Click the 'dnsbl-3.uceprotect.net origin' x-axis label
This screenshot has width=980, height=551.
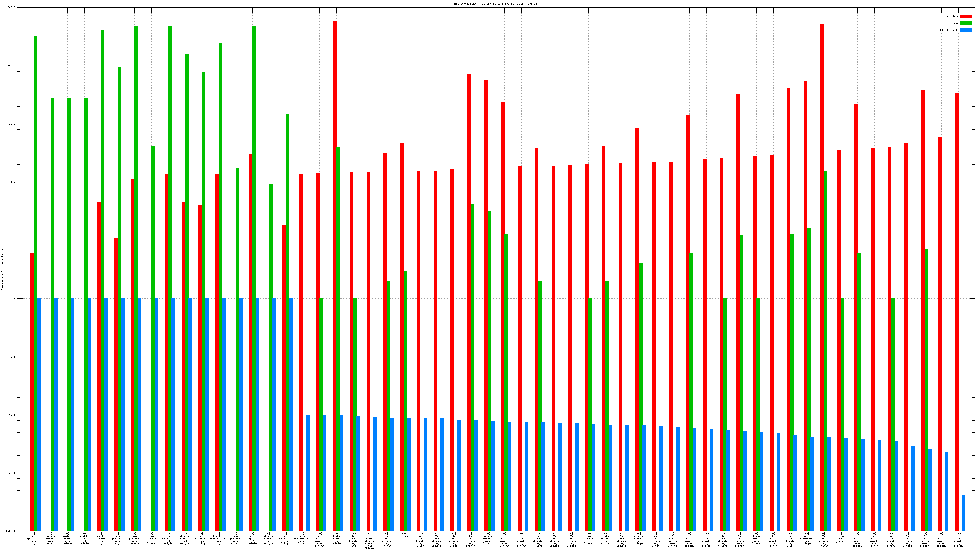tap(218, 538)
